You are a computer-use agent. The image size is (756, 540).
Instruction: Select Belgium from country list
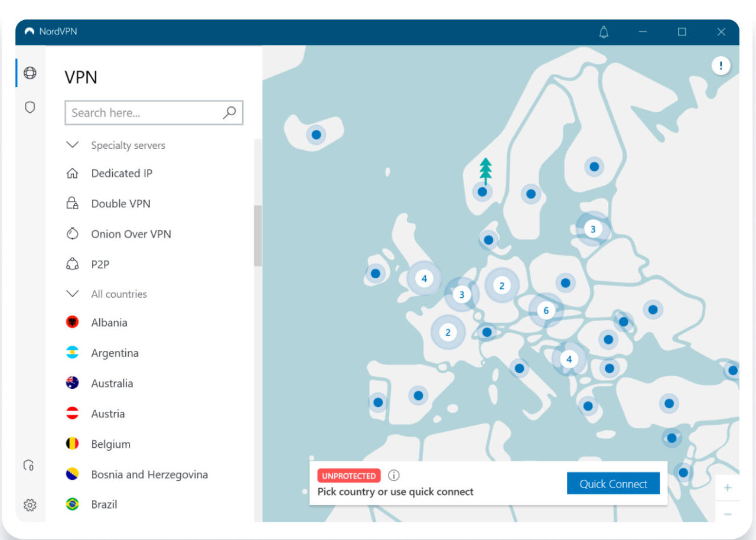pos(110,444)
